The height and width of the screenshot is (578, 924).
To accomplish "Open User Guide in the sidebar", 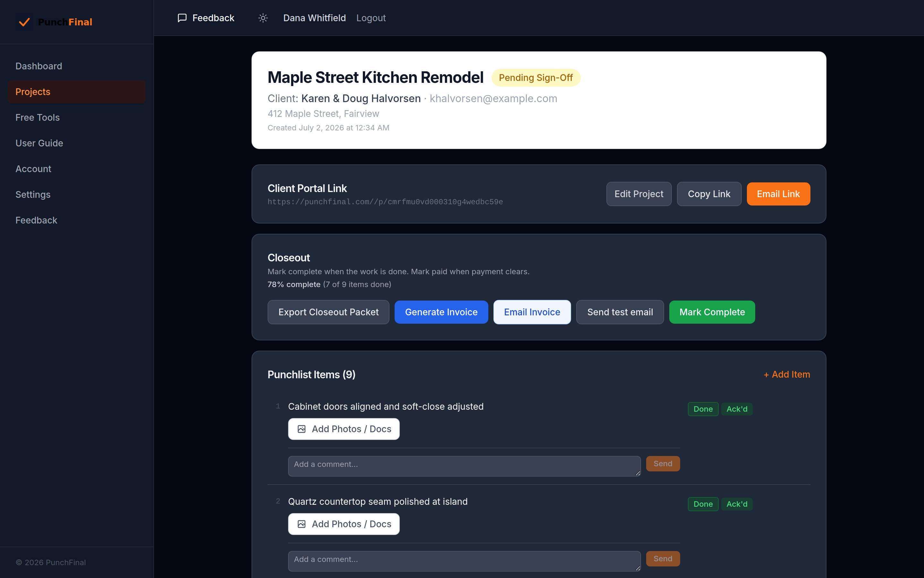I will click(76, 143).
